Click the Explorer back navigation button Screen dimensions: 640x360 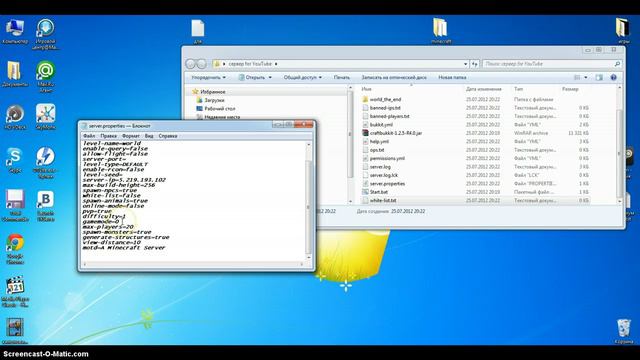coord(190,64)
